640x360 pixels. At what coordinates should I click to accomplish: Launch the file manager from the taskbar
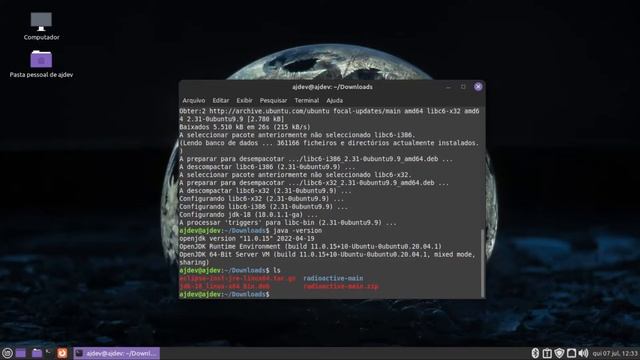pyautogui.click(x=37, y=353)
